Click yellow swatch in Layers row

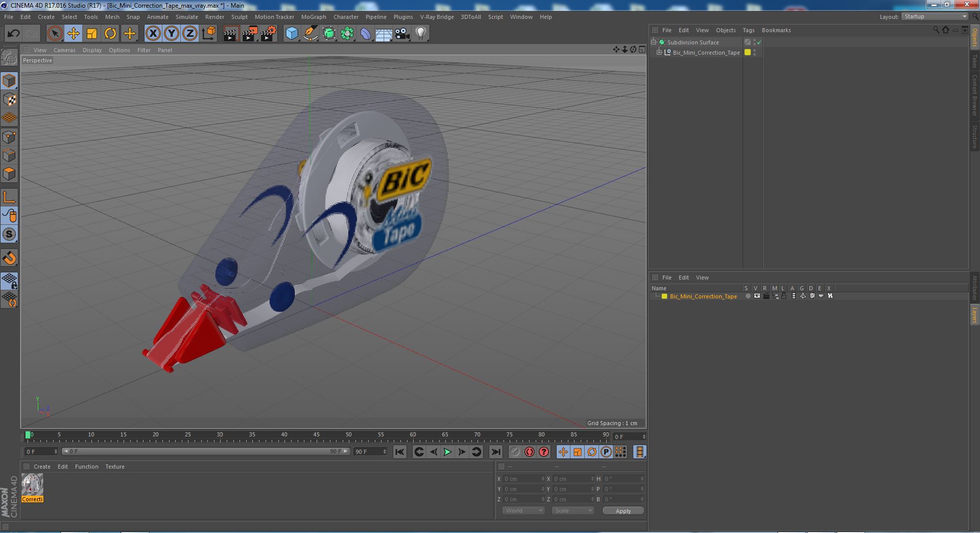(664, 296)
